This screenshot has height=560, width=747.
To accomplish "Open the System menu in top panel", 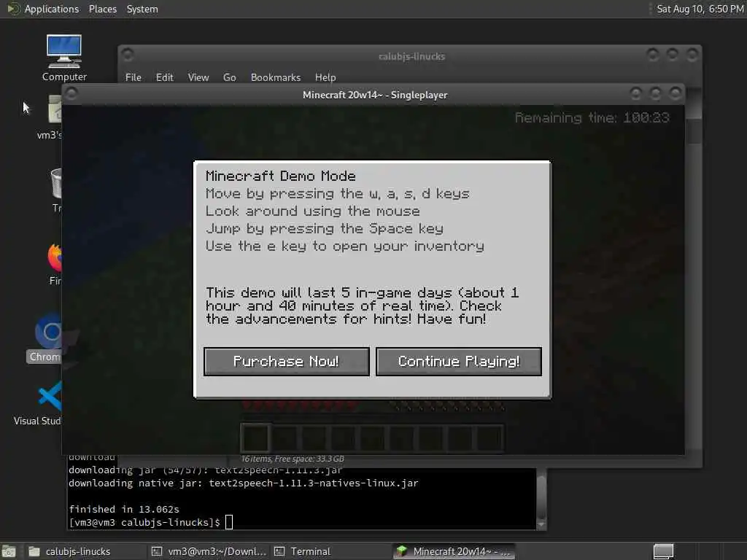I will 142,9.
